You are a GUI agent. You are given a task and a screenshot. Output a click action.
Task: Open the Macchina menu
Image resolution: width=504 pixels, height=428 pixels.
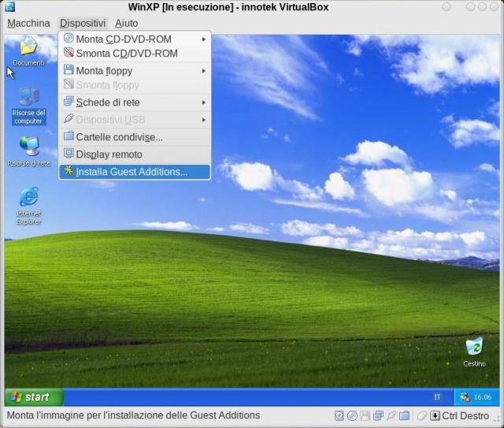point(28,23)
